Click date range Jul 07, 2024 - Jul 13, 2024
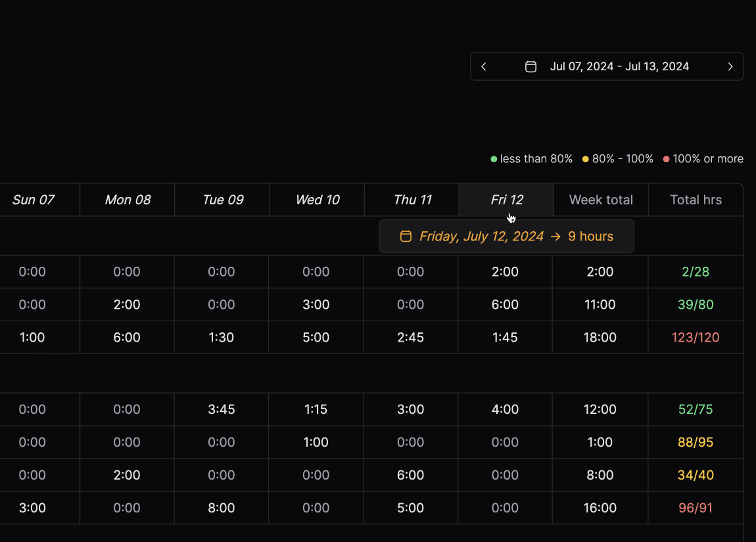 pyautogui.click(x=619, y=66)
